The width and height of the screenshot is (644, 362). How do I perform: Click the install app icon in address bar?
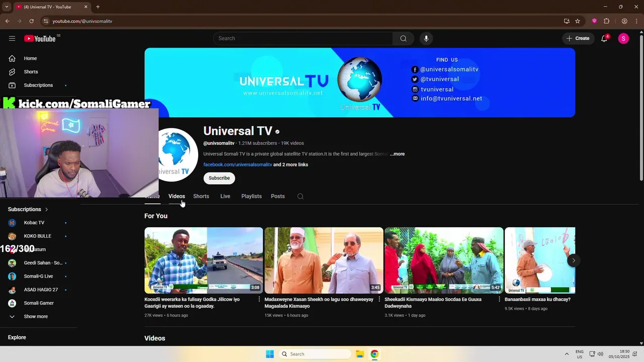coord(567,21)
